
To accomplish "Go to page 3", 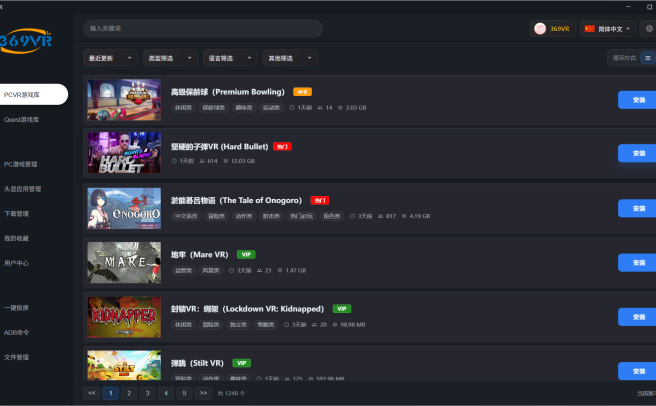I will [x=147, y=393].
